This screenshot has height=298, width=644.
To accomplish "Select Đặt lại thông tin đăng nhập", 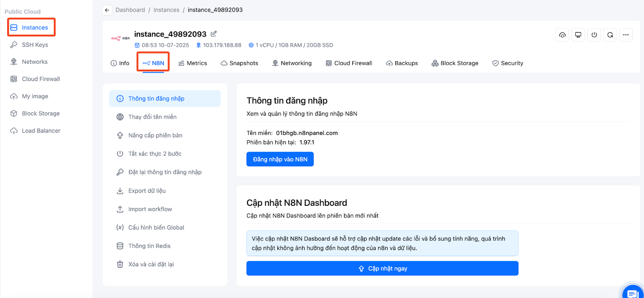I will (165, 172).
